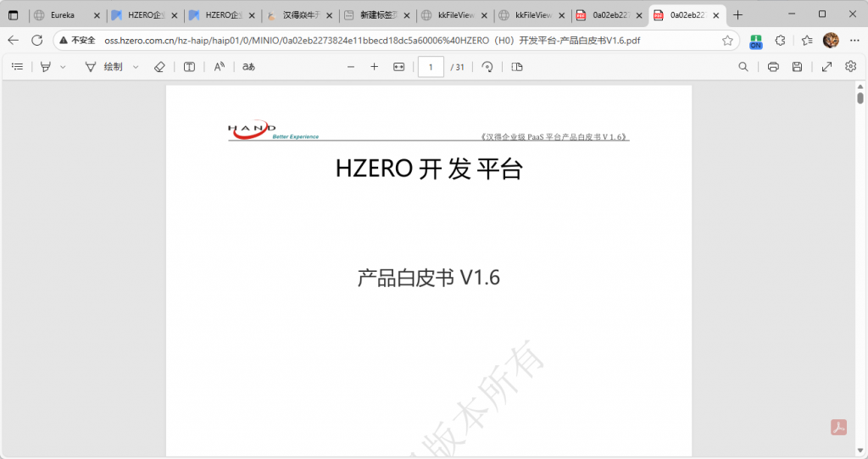Open the table of contents panel

[x=17, y=67]
